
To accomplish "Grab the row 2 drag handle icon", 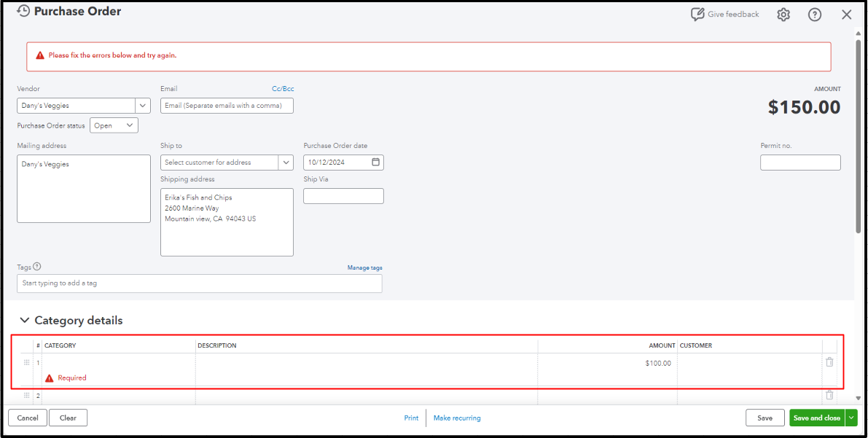I will [26, 395].
